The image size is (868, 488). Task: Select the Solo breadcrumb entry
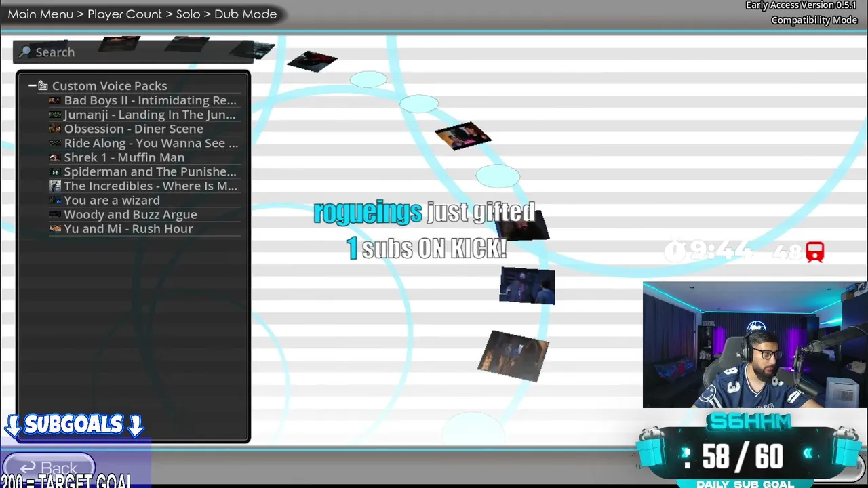pyautogui.click(x=189, y=14)
